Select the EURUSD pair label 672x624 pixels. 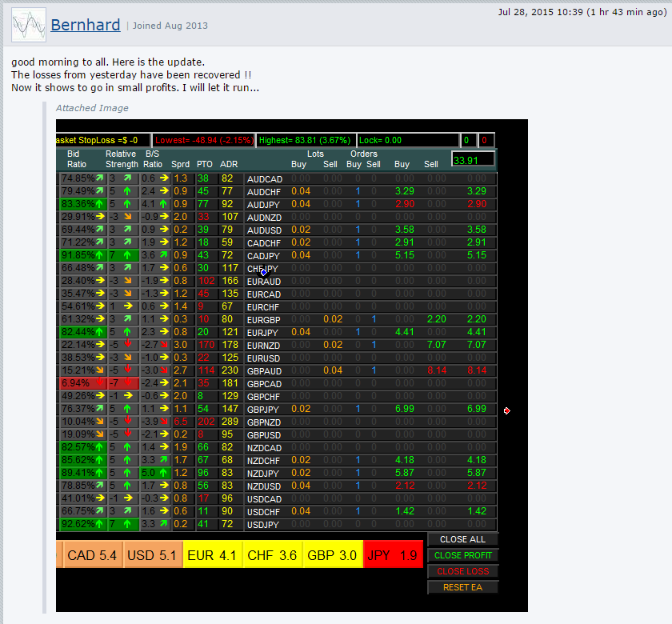pos(263,358)
